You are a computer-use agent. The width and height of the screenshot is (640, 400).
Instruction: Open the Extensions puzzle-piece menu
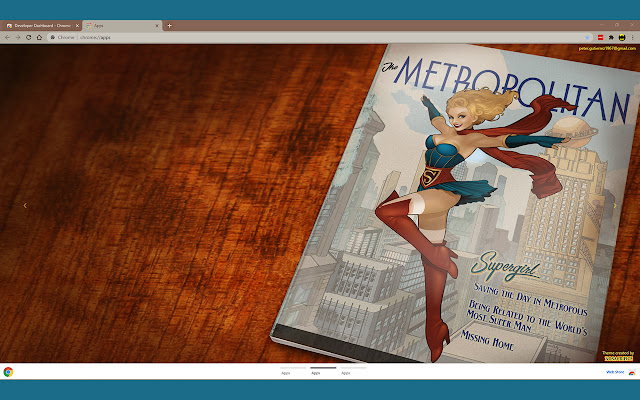(611, 37)
